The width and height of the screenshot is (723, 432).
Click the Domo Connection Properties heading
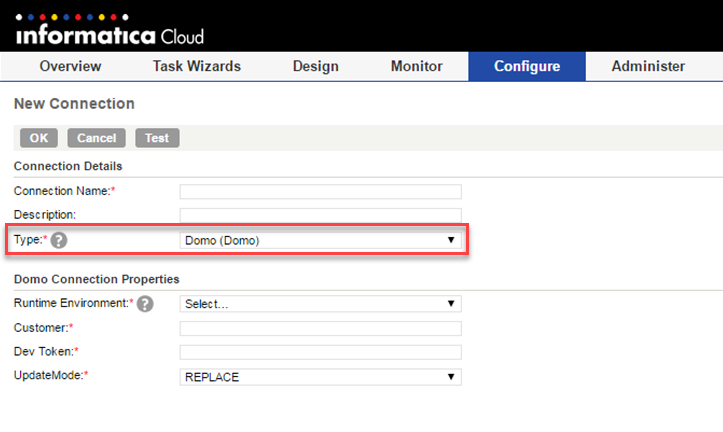(x=96, y=279)
